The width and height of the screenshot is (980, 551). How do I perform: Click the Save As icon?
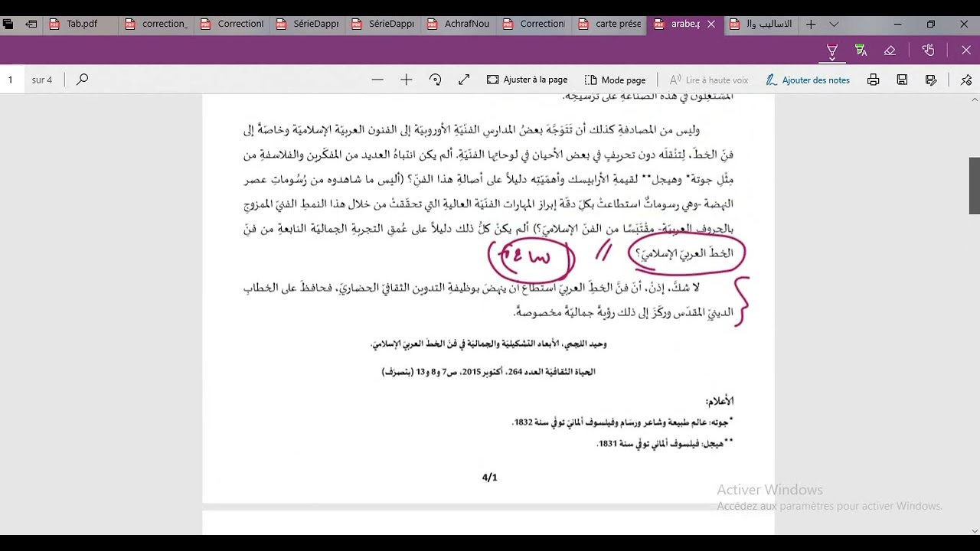click(931, 80)
